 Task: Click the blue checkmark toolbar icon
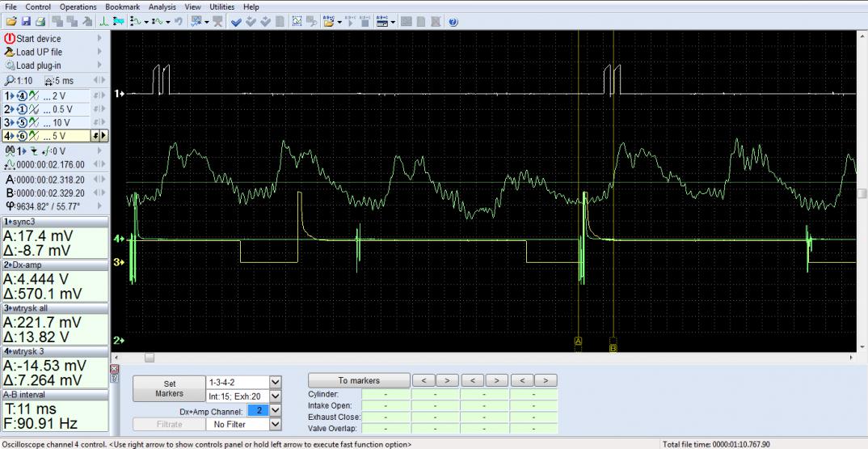(236, 21)
